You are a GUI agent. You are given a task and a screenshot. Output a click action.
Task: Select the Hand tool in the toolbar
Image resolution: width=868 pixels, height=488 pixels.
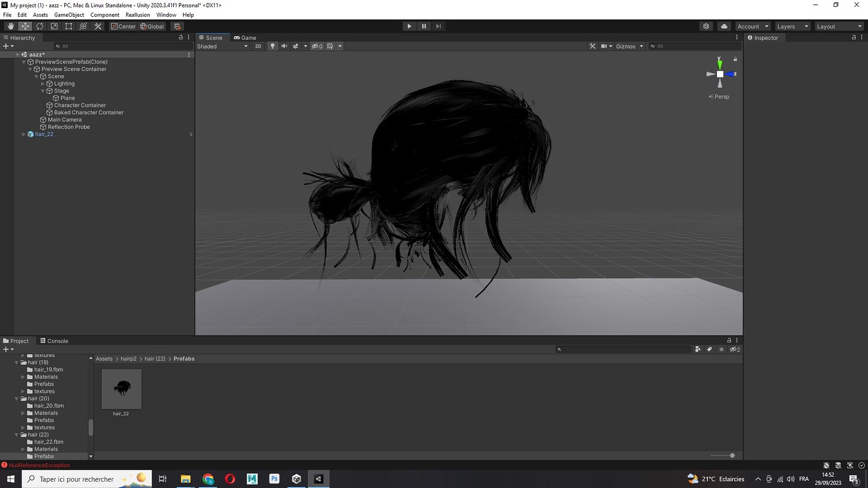click(x=10, y=26)
